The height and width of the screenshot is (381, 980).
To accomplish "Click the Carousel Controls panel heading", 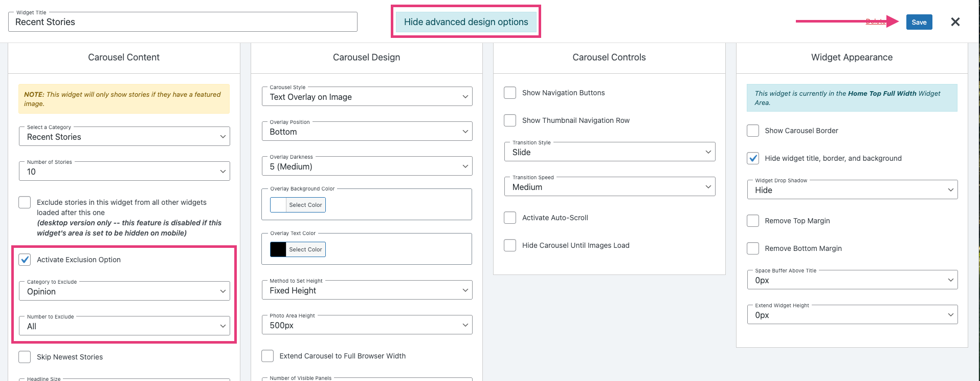I will (x=609, y=57).
